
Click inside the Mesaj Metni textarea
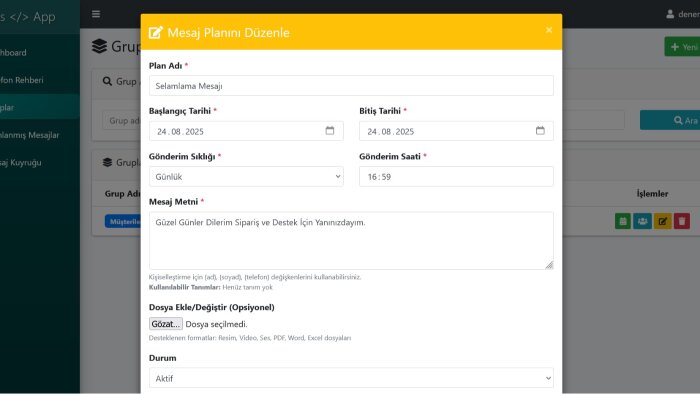click(351, 241)
